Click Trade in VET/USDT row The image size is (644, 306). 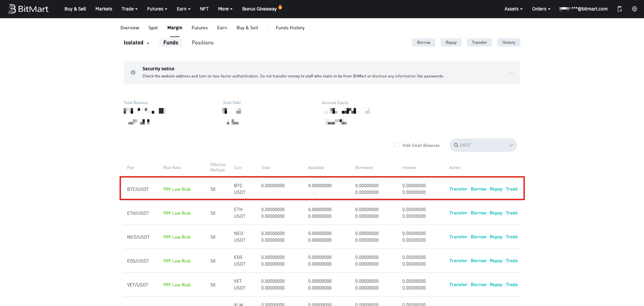pyautogui.click(x=512, y=285)
